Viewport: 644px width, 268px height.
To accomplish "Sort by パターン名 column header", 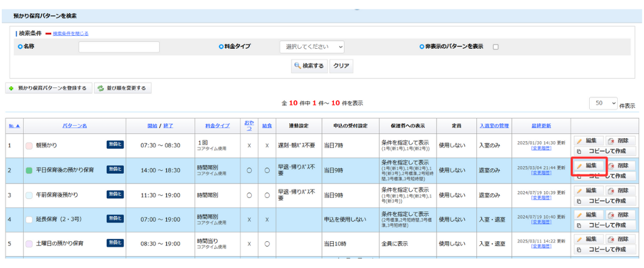I will click(x=75, y=126).
